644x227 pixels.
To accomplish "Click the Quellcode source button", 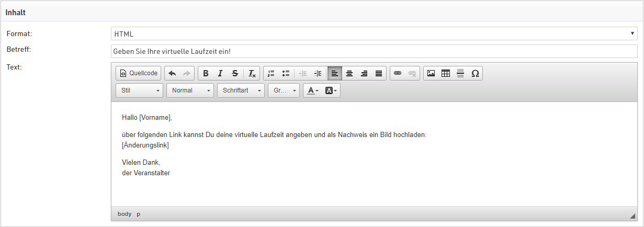I will pos(139,73).
